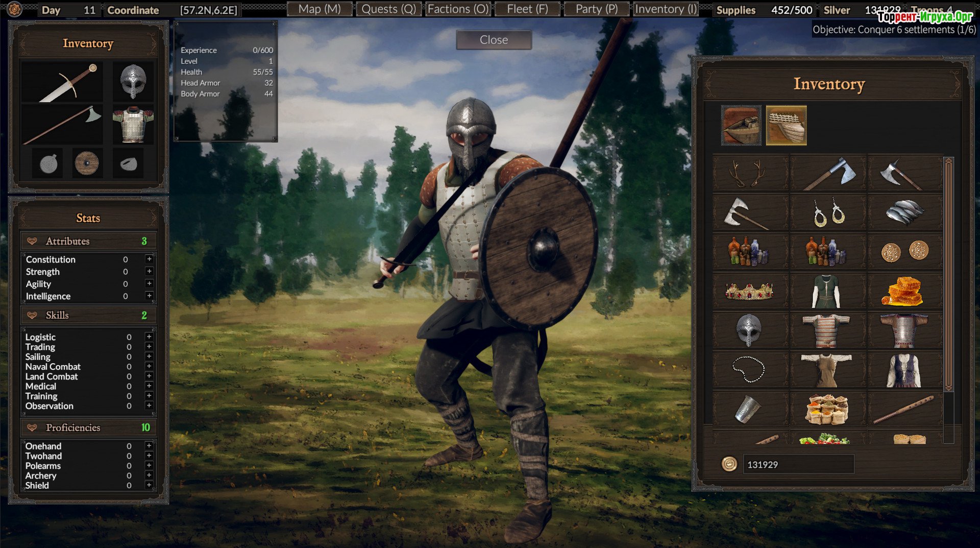Add a point to Archery proficiency

[149, 475]
